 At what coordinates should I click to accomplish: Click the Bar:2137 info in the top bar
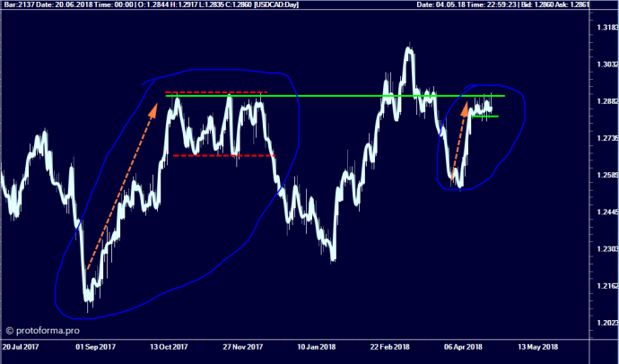pos(19,5)
